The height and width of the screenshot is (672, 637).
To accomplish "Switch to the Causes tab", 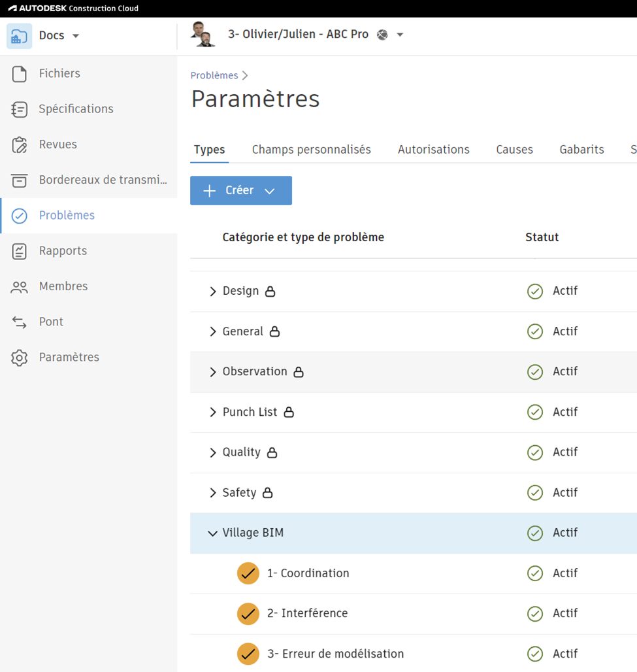I will 514,150.
